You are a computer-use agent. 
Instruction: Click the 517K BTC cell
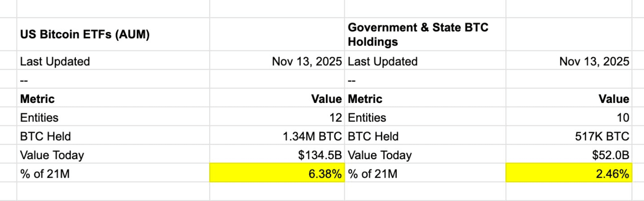[x=600, y=136]
